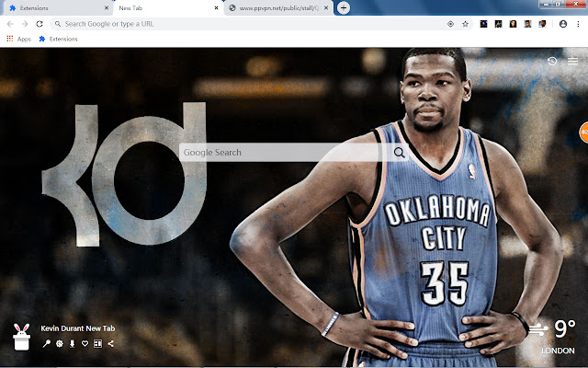Click the location target icon in address bar
588x368 pixels.
click(x=450, y=24)
